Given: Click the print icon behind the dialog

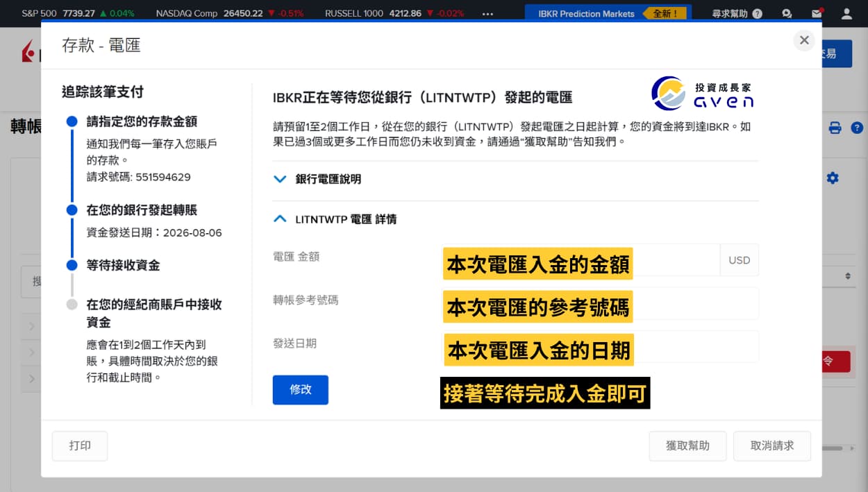Looking at the screenshot, I should click(835, 128).
